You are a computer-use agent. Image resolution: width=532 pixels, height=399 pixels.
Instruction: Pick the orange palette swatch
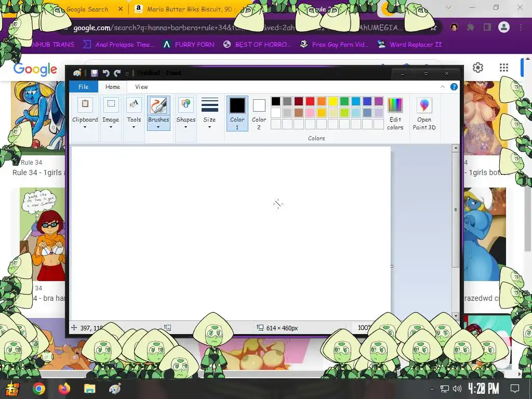coord(322,101)
